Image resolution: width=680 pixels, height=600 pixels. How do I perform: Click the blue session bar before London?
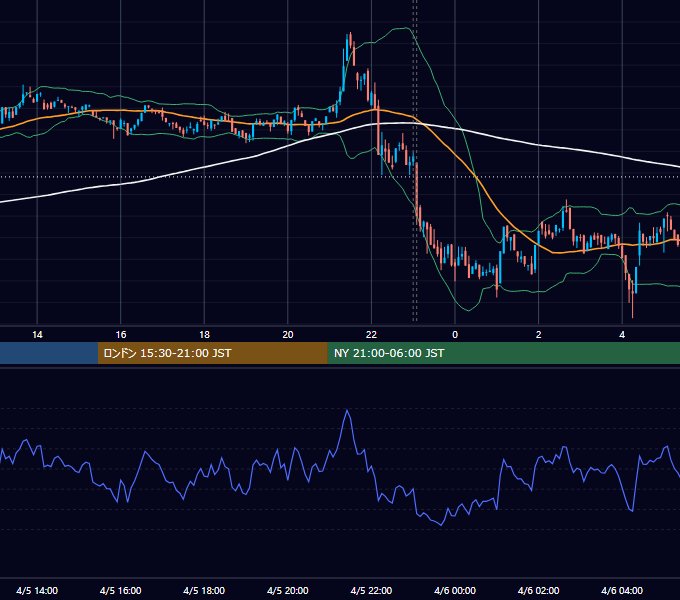[x=49, y=353]
